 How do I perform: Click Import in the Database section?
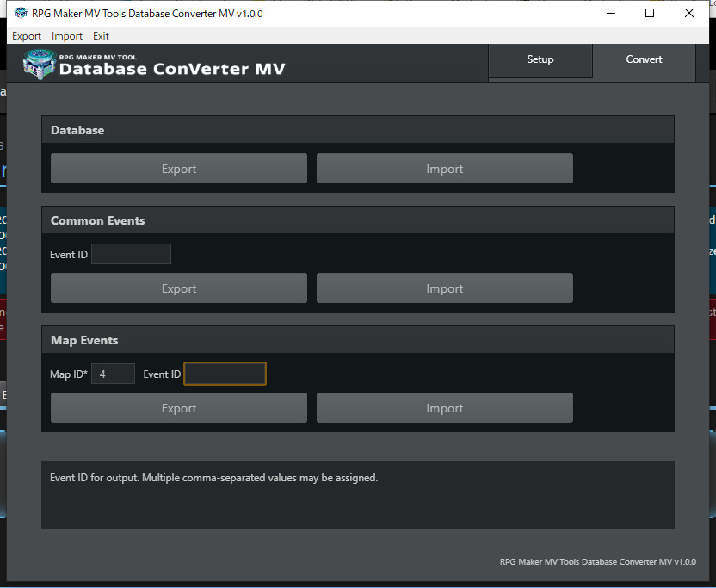pyautogui.click(x=444, y=168)
